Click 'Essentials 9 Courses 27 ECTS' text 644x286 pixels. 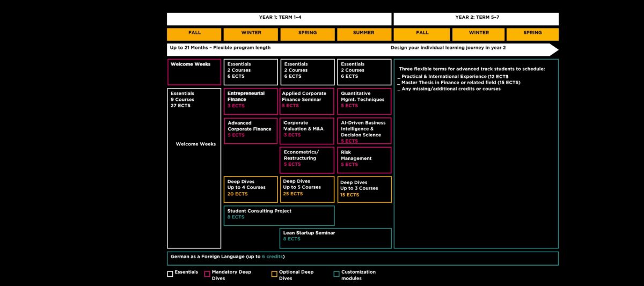pyautogui.click(x=182, y=99)
